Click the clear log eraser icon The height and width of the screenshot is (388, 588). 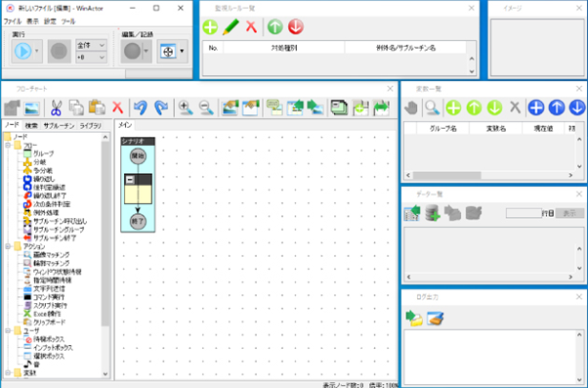click(x=435, y=319)
